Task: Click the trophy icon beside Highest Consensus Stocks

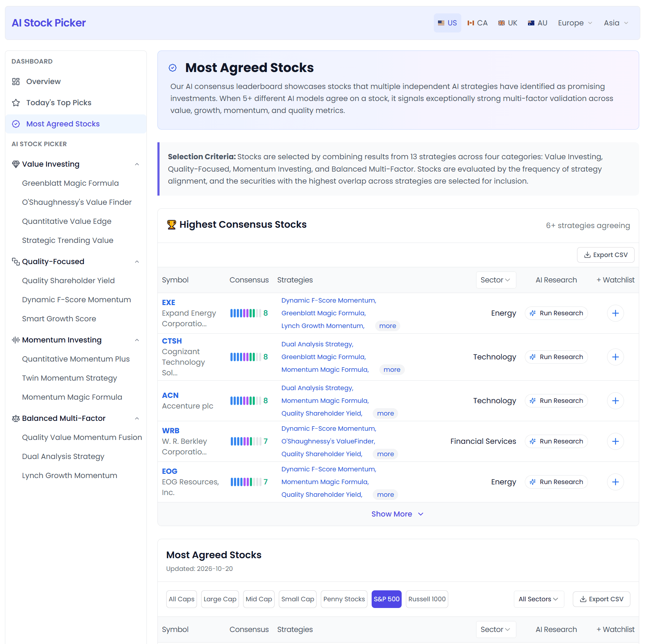Action: tap(172, 225)
